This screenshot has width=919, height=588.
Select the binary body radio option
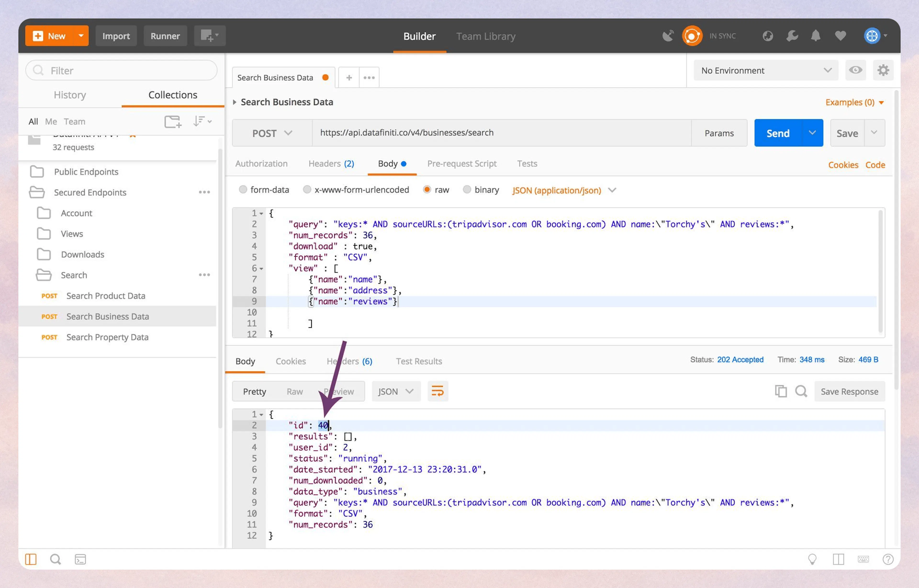pyautogui.click(x=467, y=189)
